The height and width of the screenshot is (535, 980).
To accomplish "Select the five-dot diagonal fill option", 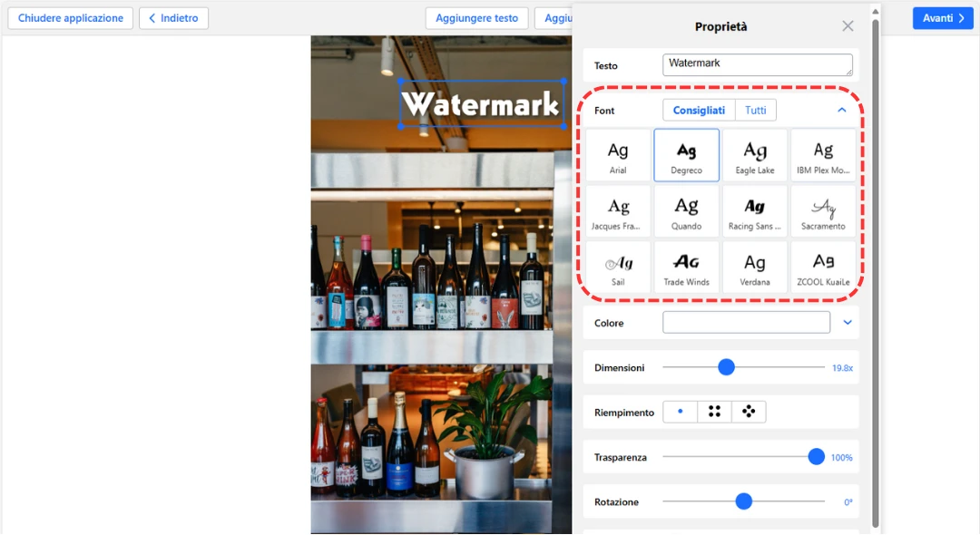I will tap(749, 412).
